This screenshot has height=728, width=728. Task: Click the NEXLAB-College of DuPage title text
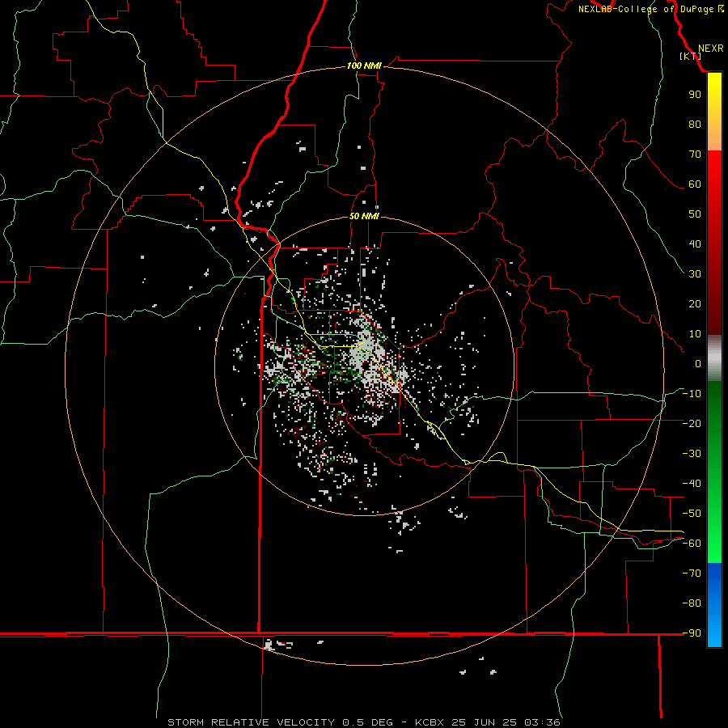point(645,9)
